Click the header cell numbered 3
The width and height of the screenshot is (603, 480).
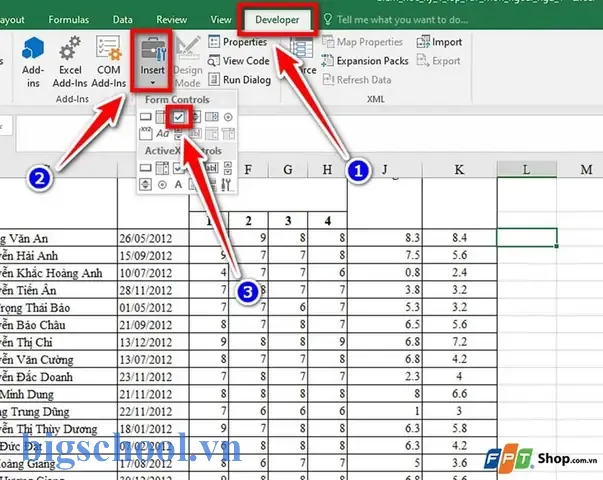coord(288,220)
